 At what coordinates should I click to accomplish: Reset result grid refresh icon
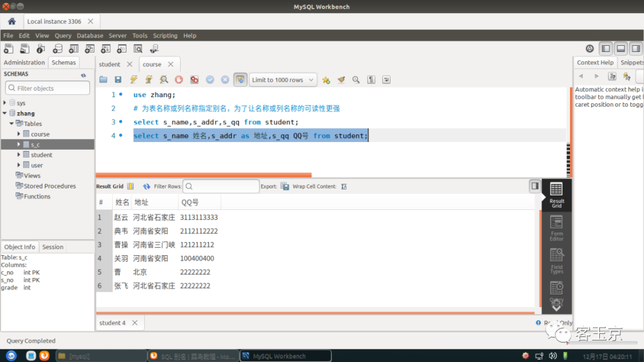click(x=147, y=187)
